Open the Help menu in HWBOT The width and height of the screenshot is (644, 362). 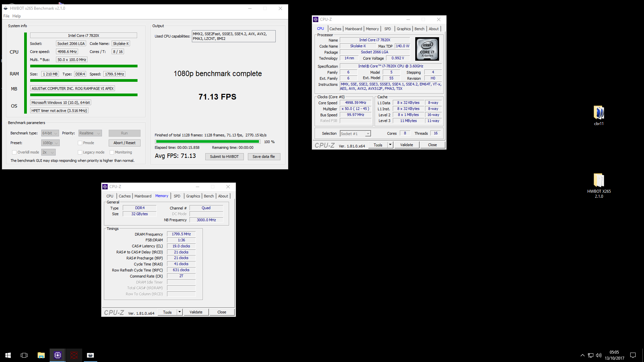click(x=16, y=16)
